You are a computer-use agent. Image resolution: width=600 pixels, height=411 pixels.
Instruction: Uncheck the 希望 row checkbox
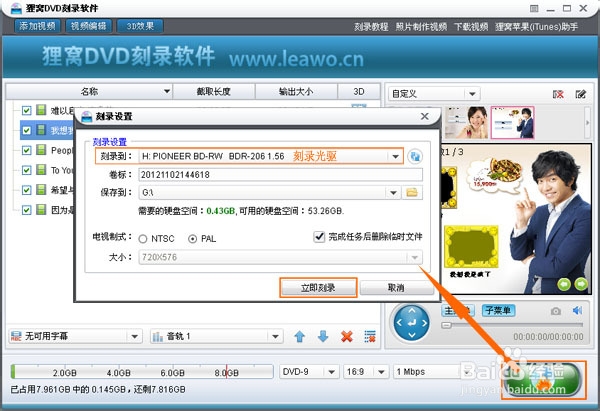click(26, 190)
